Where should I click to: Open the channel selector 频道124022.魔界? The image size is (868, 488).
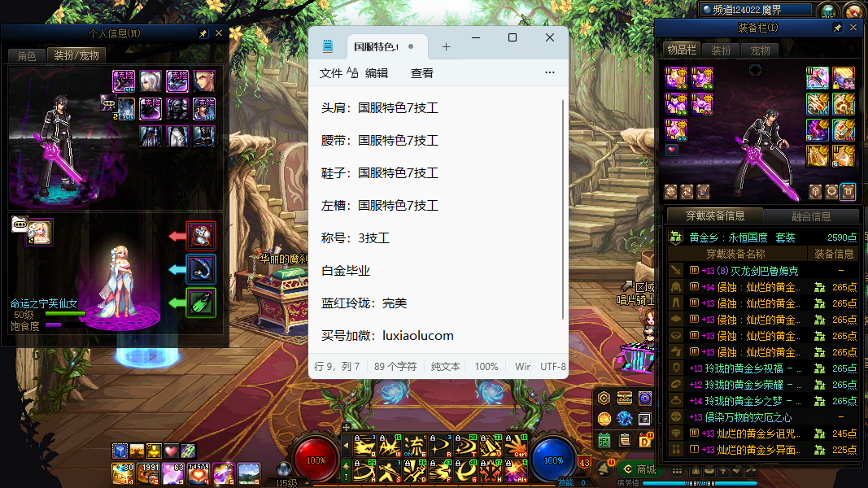coord(756,10)
